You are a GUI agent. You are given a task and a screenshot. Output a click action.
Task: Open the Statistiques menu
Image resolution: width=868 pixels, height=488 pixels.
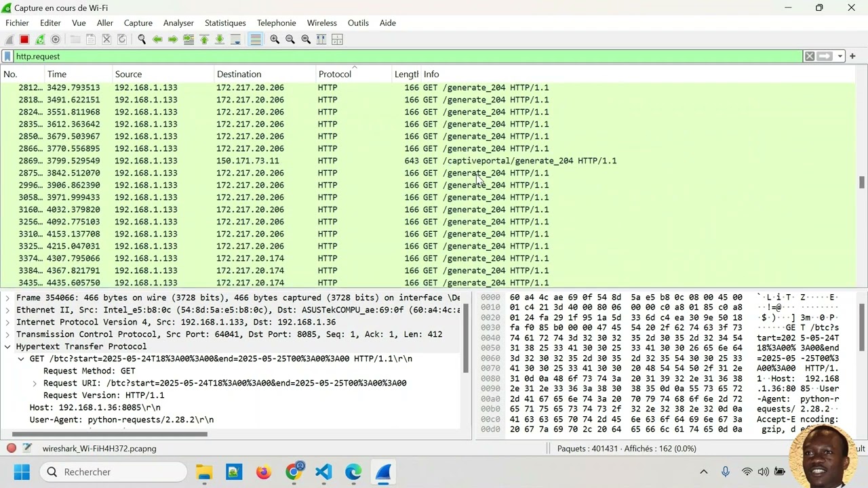pos(225,23)
